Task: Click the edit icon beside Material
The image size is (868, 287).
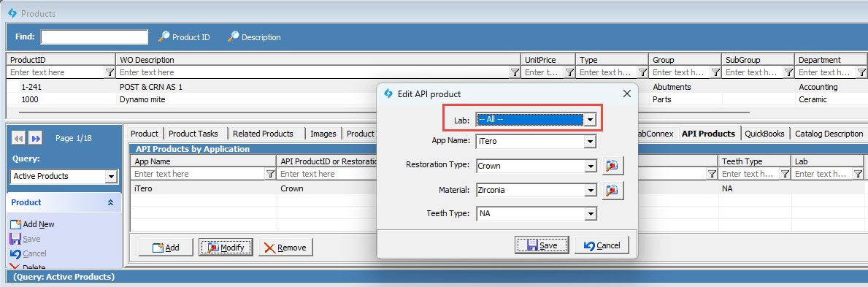Action: pyautogui.click(x=612, y=190)
